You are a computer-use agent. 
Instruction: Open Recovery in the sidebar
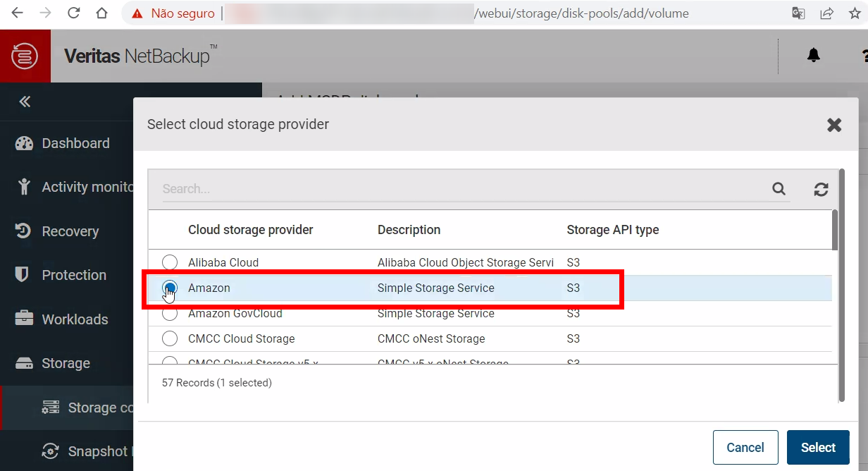click(70, 231)
